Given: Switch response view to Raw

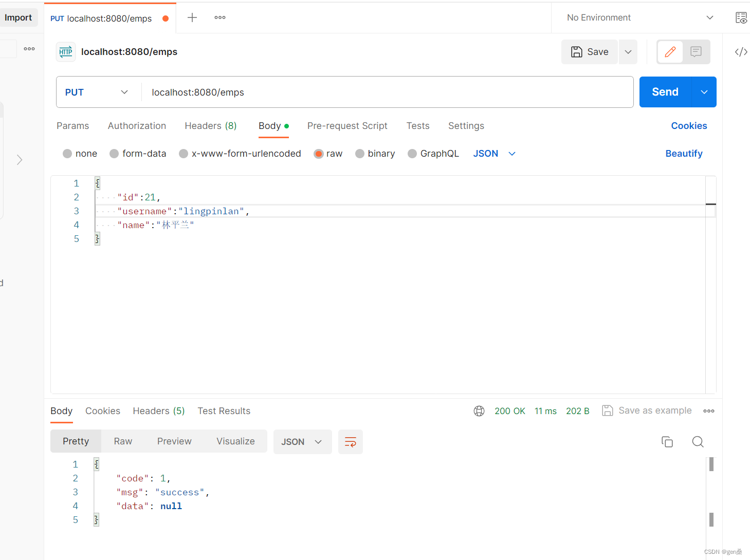Looking at the screenshot, I should click(x=123, y=441).
